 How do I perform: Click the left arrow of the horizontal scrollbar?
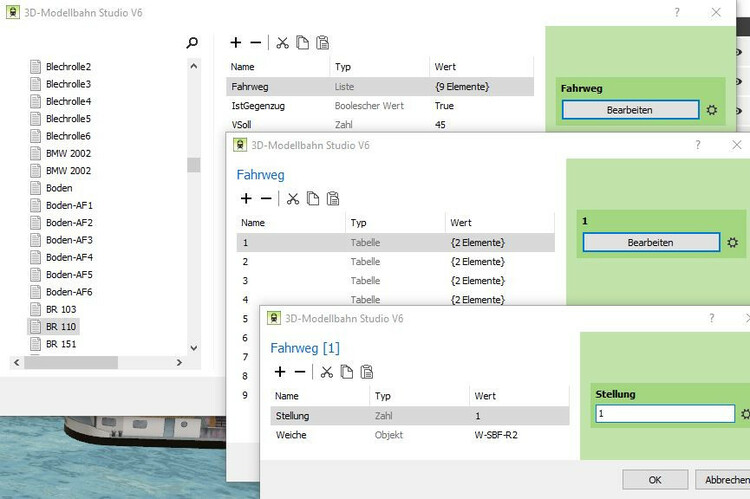point(17,363)
